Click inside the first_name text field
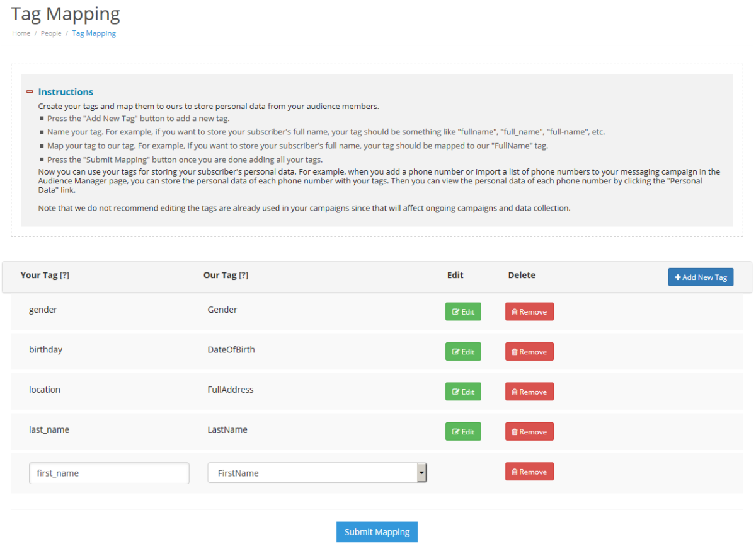Screen dimensions: 756x546 click(108, 473)
